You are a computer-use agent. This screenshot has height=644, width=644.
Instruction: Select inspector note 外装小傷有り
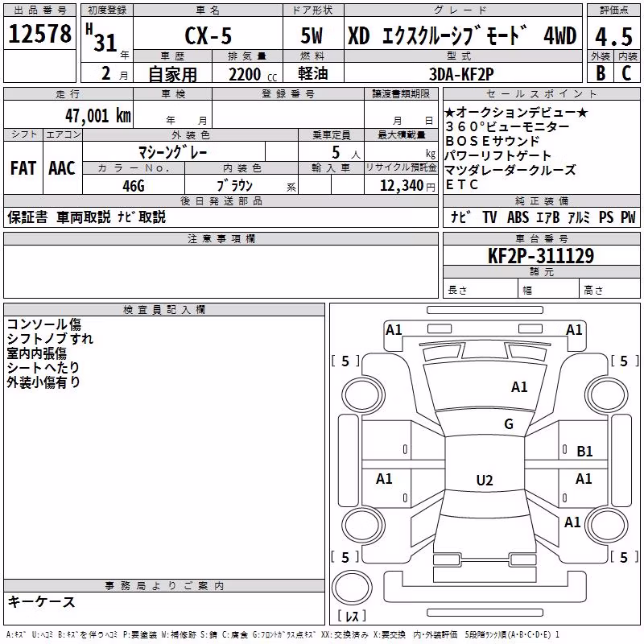pos(43,382)
